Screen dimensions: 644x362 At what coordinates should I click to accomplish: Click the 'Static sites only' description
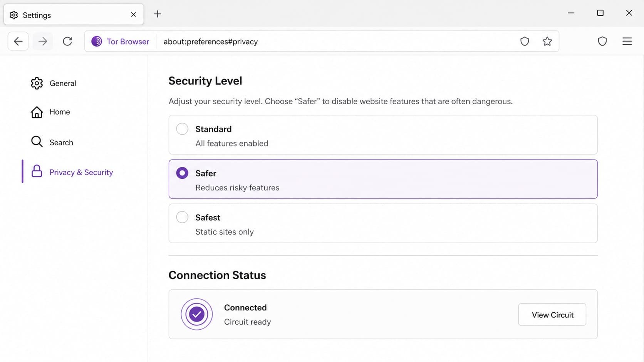pos(224,232)
